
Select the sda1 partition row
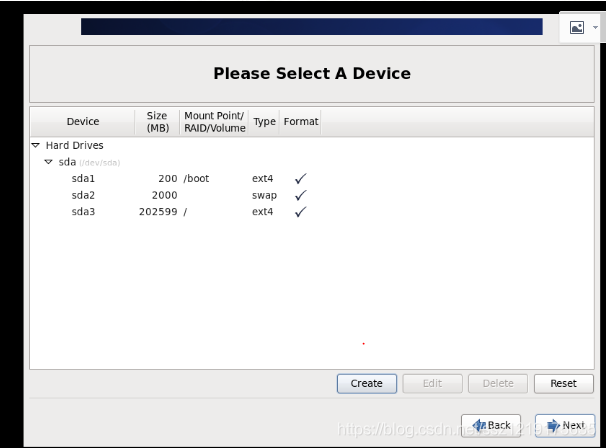[x=312, y=179]
